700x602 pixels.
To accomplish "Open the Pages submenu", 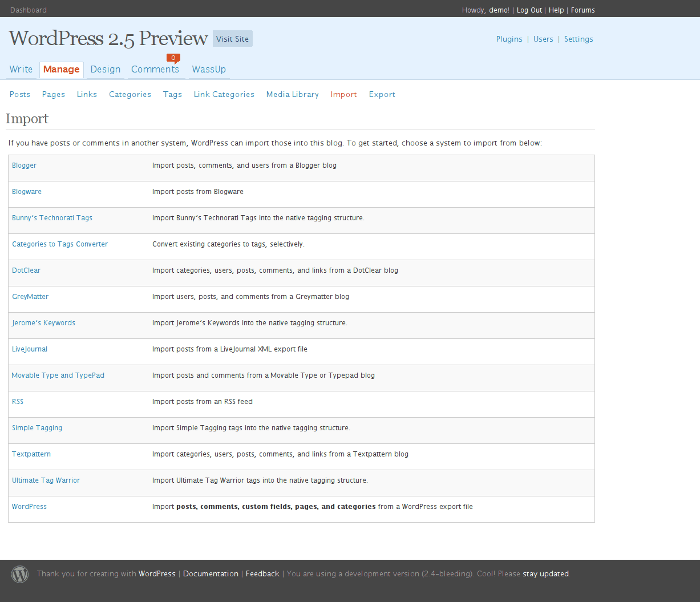I will (54, 94).
